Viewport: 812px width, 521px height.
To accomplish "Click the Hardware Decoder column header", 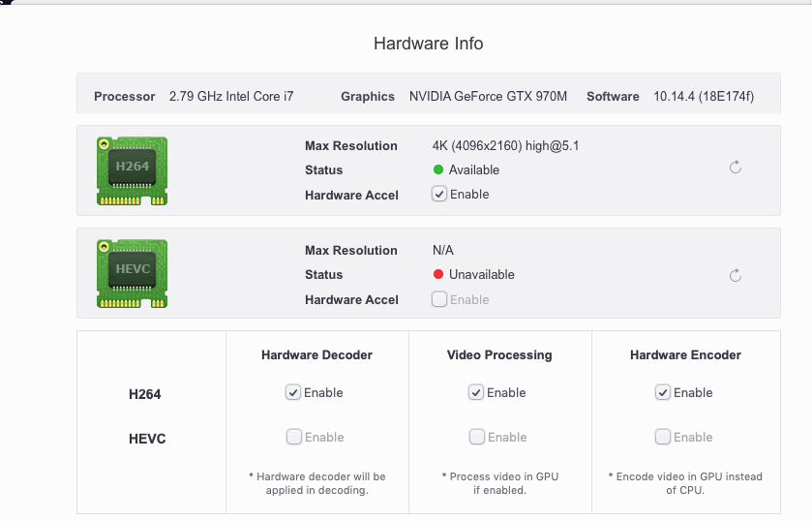I will (316, 355).
